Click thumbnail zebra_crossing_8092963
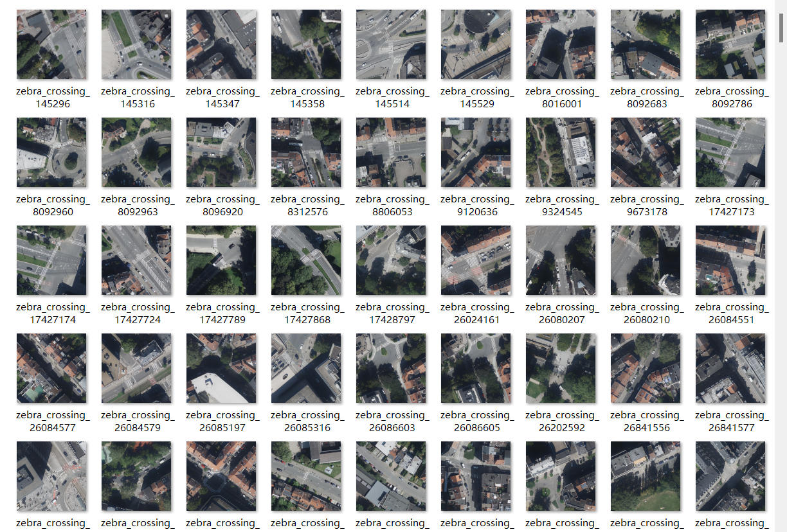The width and height of the screenshot is (787, 532). [x=136, y=152]
